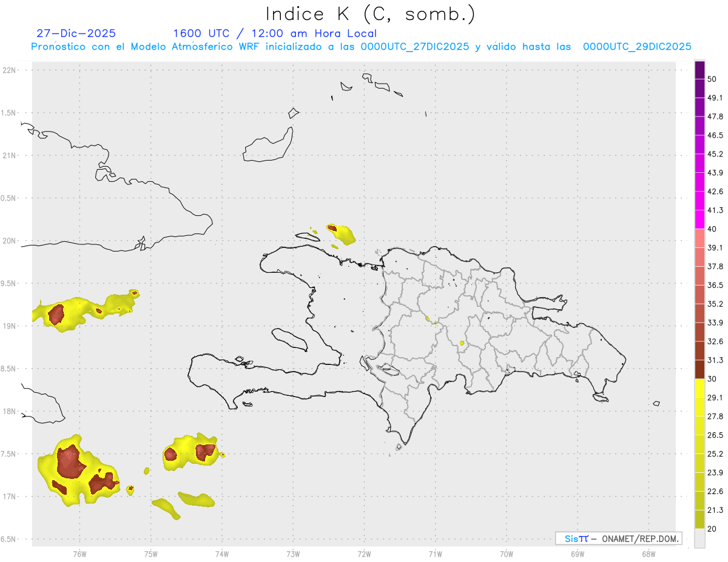Click the colorbar value "49.1"
The height and width of the screenshot is (562, 728).
point(715,98)
